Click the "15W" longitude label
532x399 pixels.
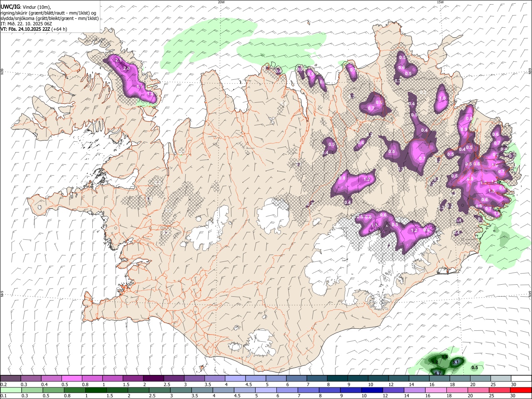440,2
